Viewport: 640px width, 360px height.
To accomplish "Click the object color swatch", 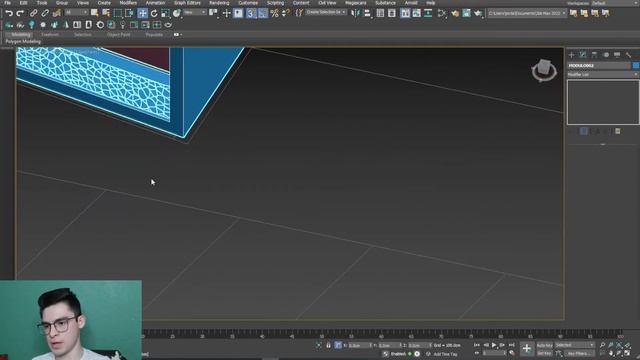I will point(636,65).
